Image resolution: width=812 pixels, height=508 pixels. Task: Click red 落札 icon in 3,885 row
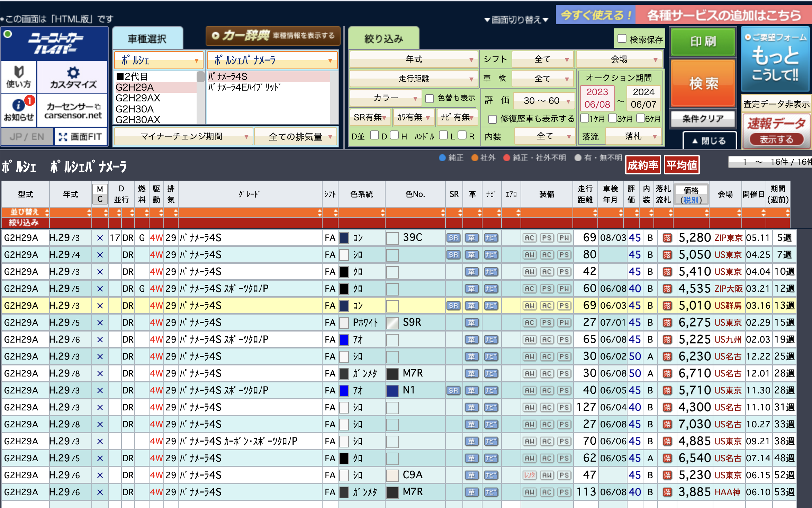[667, 492]
